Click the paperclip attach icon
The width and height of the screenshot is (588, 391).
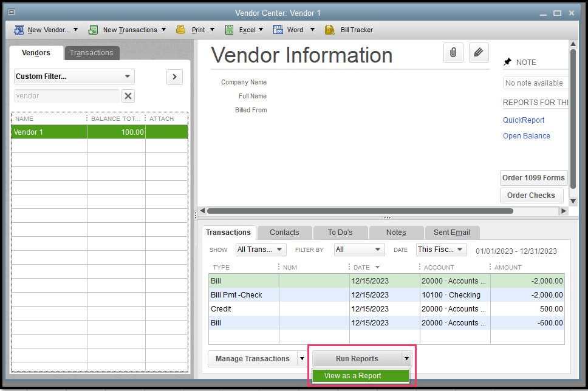[453, 52]
